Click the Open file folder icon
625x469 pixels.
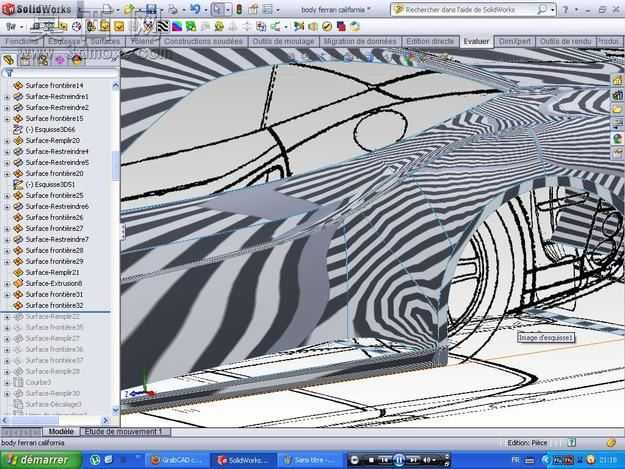[129, 9]
